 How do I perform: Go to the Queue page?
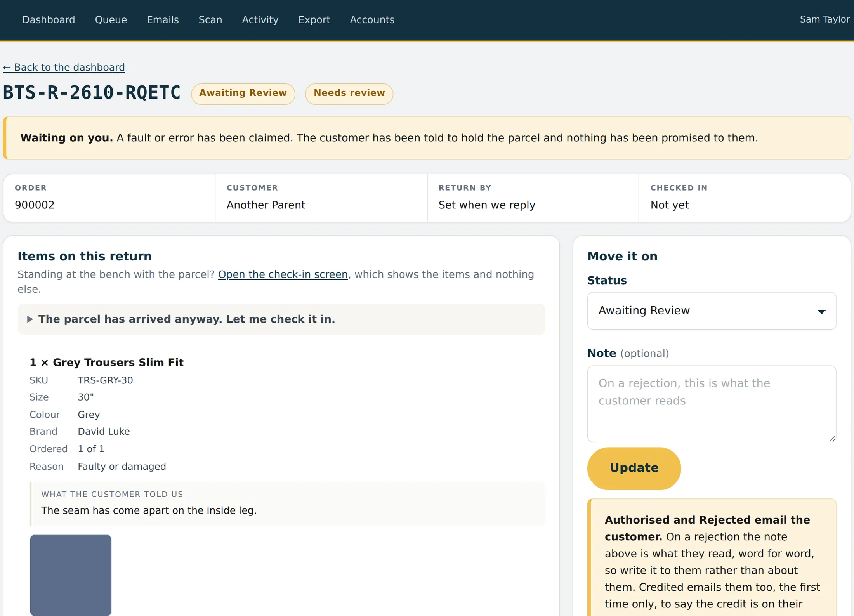point(111,20)
